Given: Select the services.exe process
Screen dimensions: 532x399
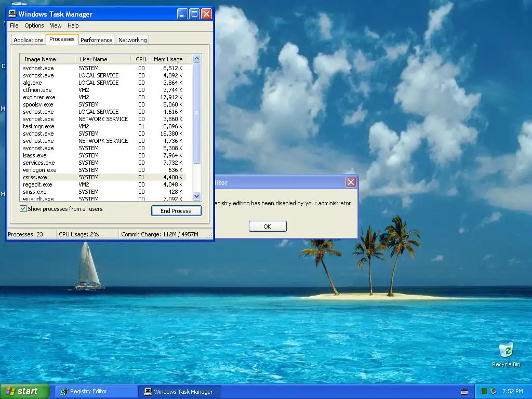Looking at the screenshot, I should pos(103,163).
